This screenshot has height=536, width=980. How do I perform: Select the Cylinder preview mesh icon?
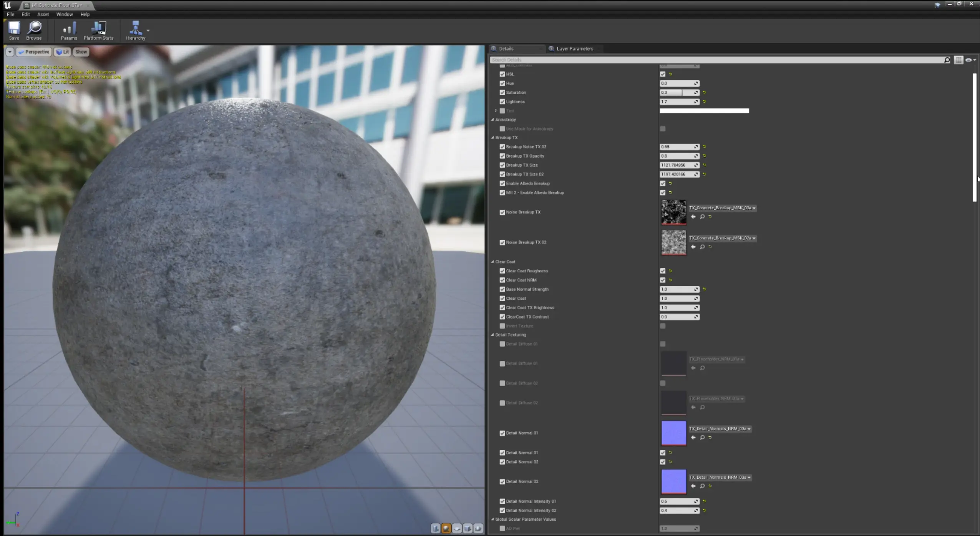[435, 528]
